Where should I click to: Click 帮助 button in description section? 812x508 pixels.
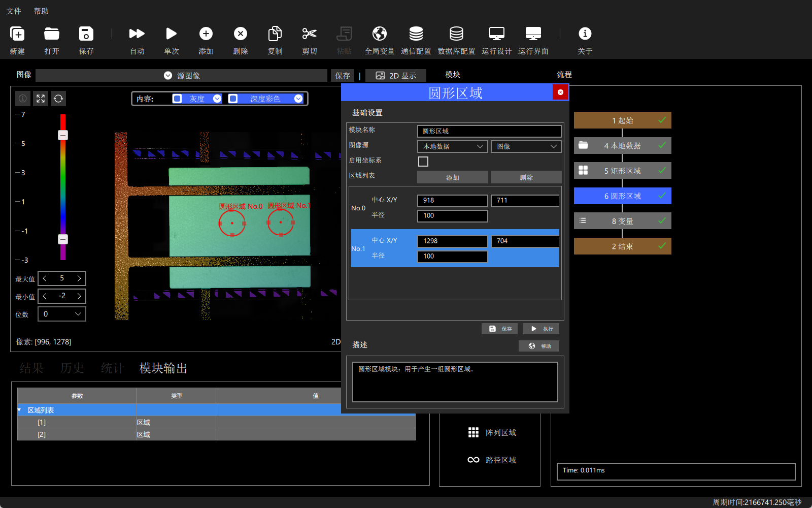[539, 346]
